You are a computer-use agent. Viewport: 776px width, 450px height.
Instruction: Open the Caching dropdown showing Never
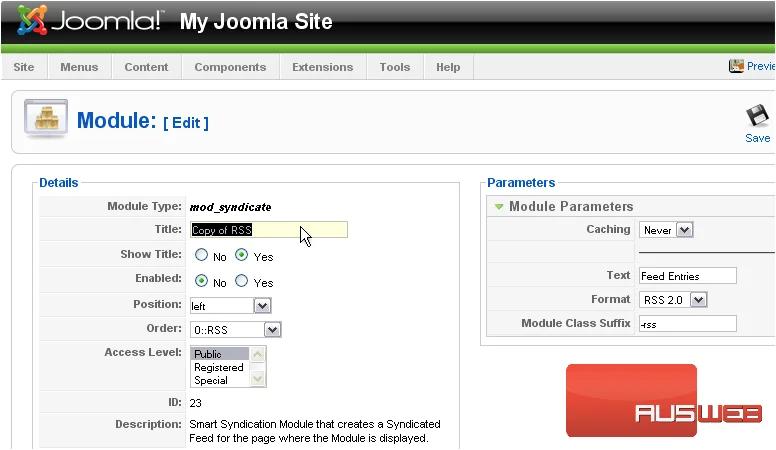pyautogui.click(x=666, y=230)
